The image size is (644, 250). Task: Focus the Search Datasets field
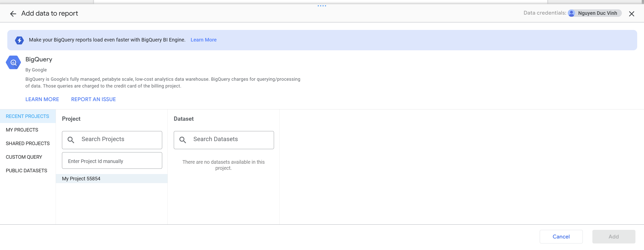(x=224, y=140)
